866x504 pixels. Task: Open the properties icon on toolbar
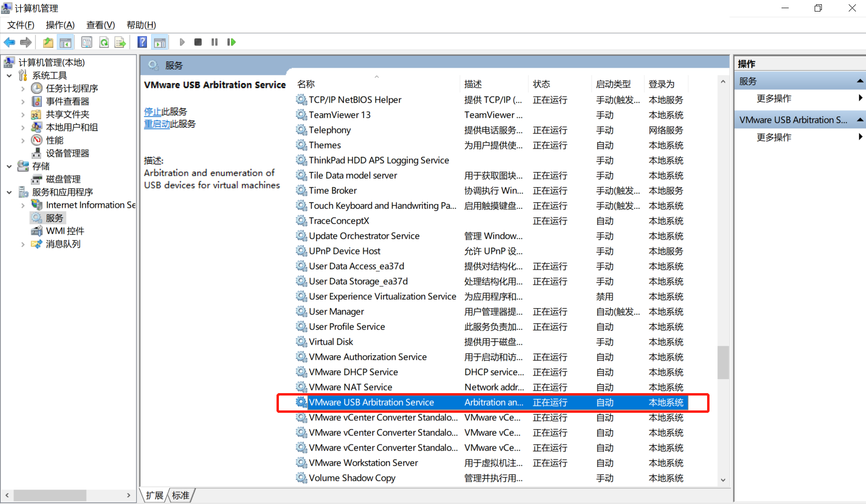pyautogui.click(x=86, y=42)
